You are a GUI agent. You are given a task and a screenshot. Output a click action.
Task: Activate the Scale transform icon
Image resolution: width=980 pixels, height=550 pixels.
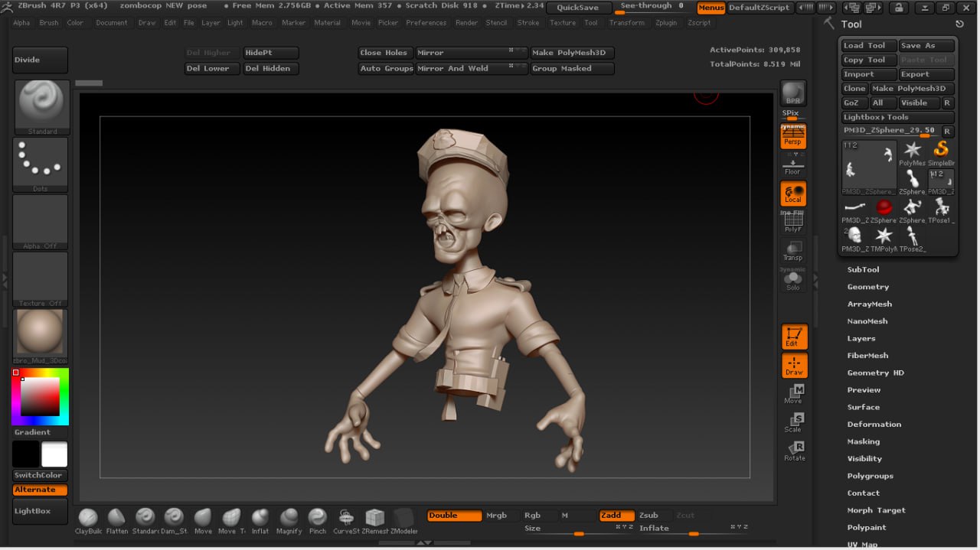[x=793, y=421]
